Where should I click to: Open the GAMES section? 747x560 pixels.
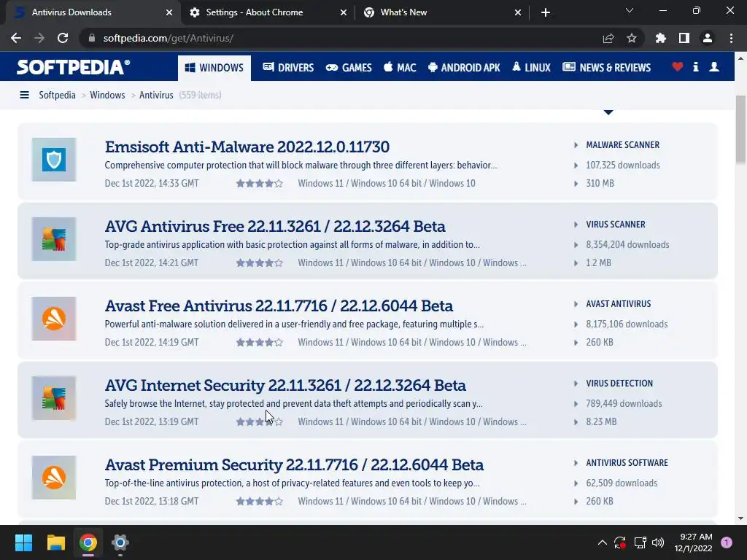click(x=349, y=68)
